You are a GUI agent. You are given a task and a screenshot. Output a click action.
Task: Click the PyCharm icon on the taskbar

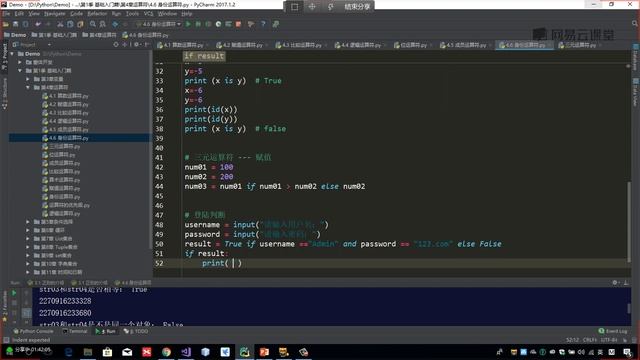point(244,352)
